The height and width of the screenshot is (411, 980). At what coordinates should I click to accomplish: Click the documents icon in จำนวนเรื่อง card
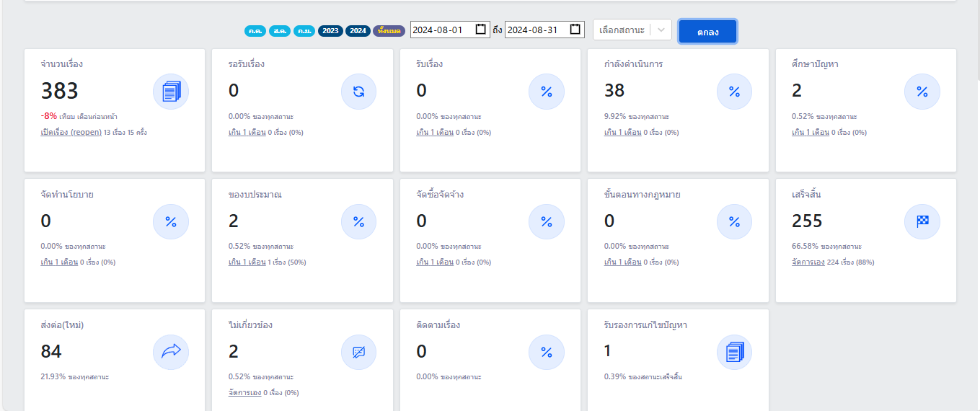pyautogui.click(x=171, y=92)
